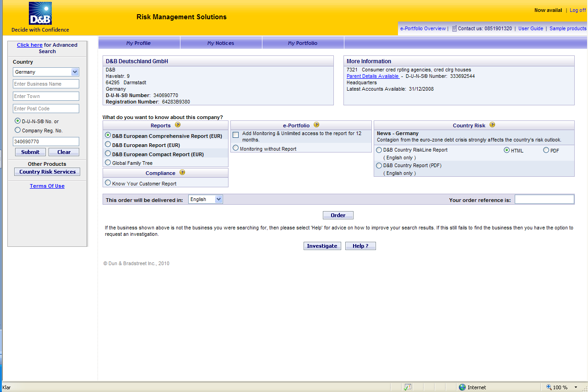Click the Submit button
Image resolution: width=588 pixels, height=392 pixels.
[x=30, y=152]
